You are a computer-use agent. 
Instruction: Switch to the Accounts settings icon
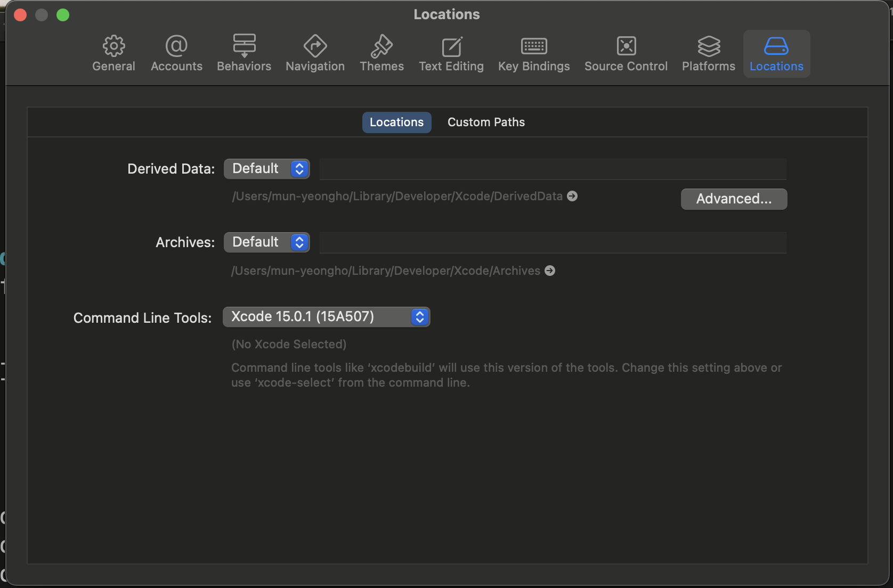pyautogui.click(x=176, y=53)
